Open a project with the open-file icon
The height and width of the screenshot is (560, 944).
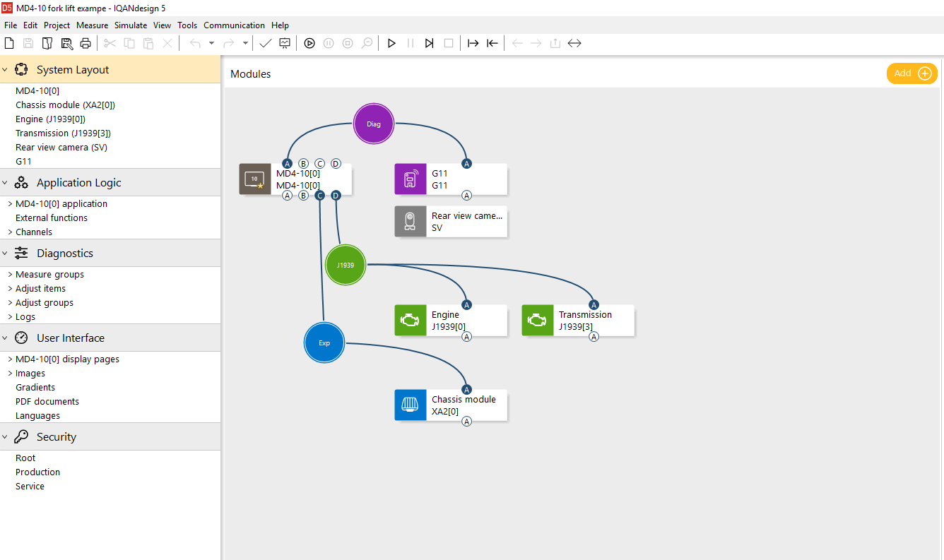pos(48,43)
